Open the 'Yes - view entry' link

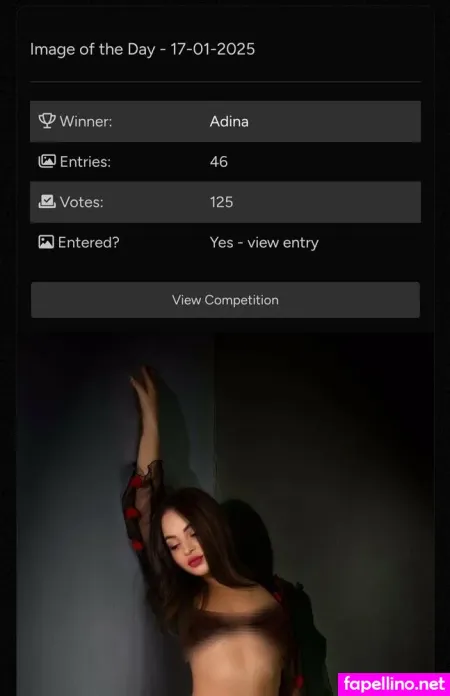(x=264, y=243)
